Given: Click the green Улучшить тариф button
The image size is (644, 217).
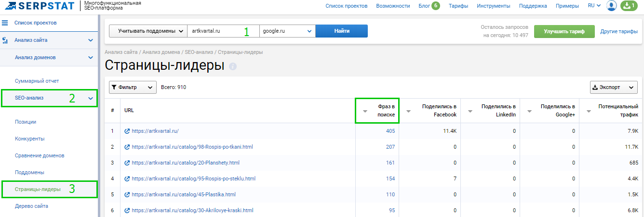Looking at the screenshot, I should coord(564,31).
